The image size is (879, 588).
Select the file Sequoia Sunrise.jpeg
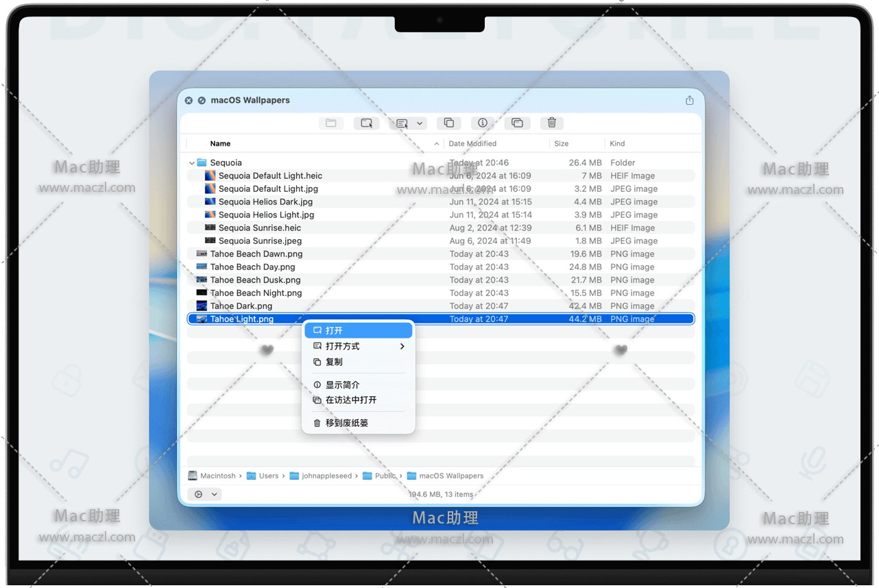point(441,241)
